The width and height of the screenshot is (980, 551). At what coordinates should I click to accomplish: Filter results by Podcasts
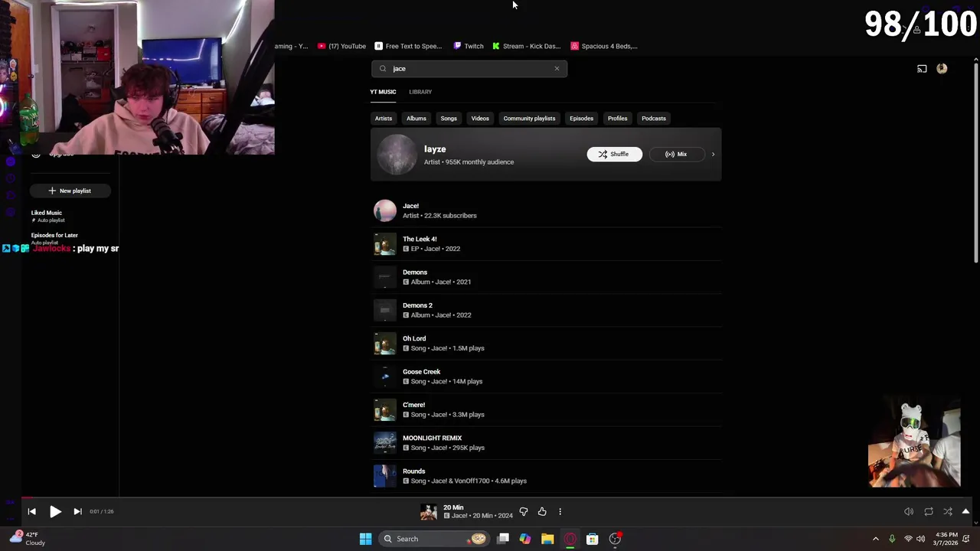click(653, 119)
